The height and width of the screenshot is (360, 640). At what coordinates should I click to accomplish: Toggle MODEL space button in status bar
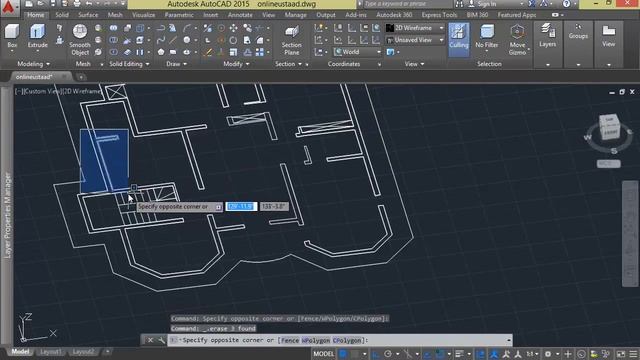coord(324,354)
